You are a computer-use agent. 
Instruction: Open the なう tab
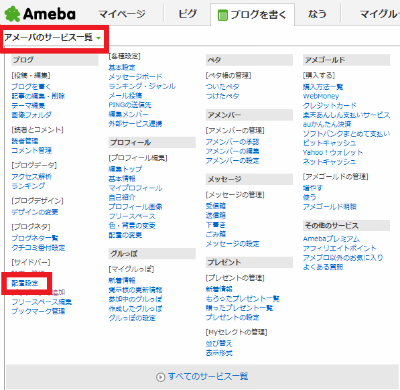click(317, 14)
